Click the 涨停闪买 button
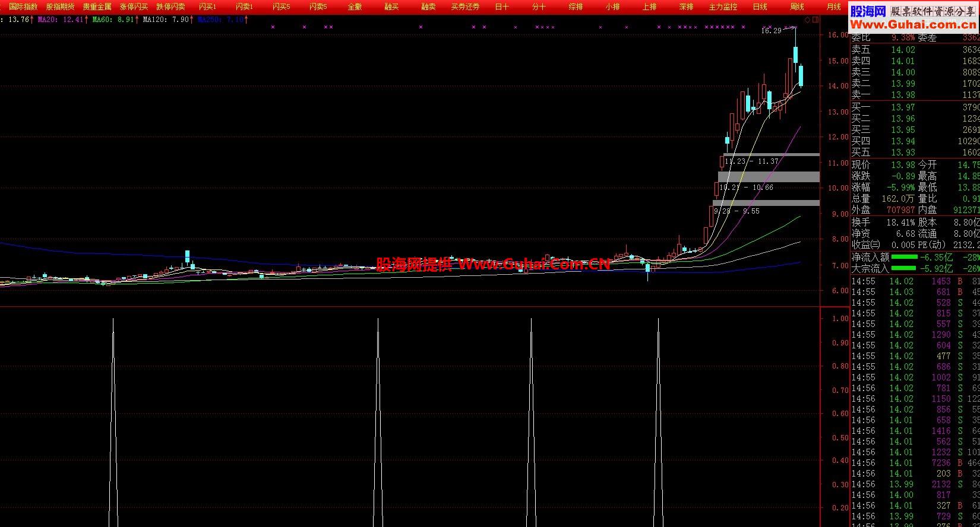The width and height of the screenshot is (980, 527). [x=134, y=7]
